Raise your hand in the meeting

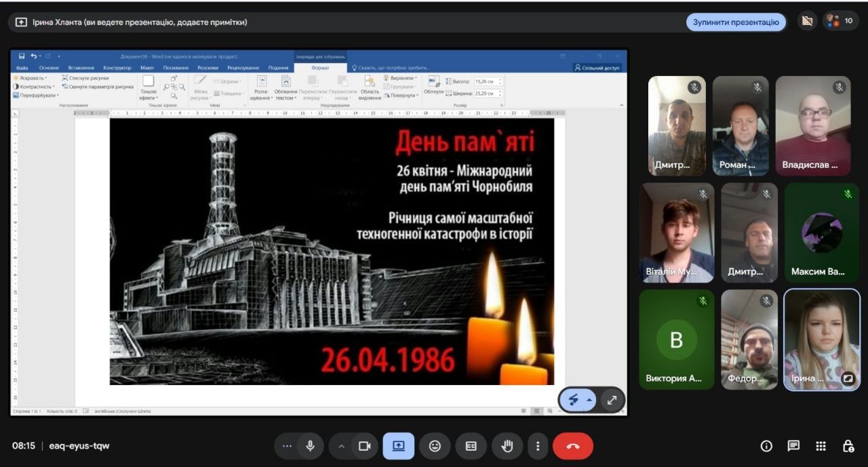(x=507, y=446)
